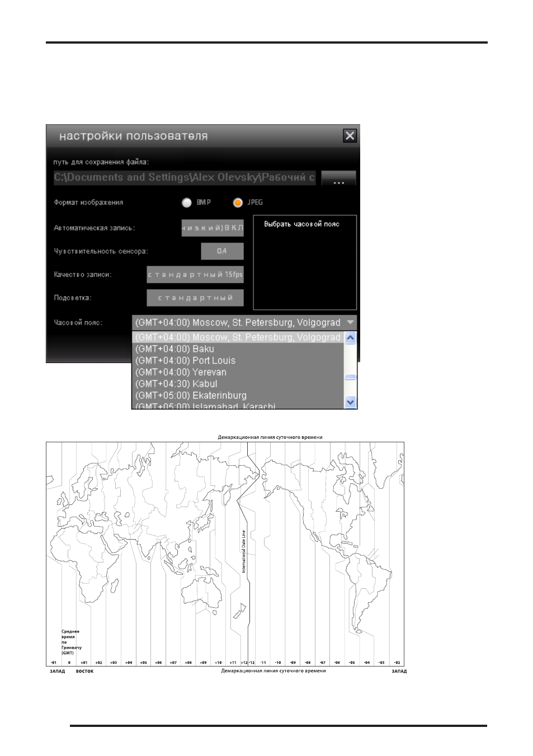Select BMP image format
This screenshot has width=533, height=756.
point(187,202)
